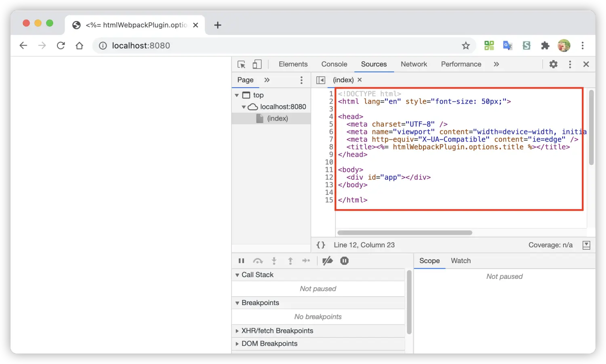Open the green QR code extension

[489, 46]
